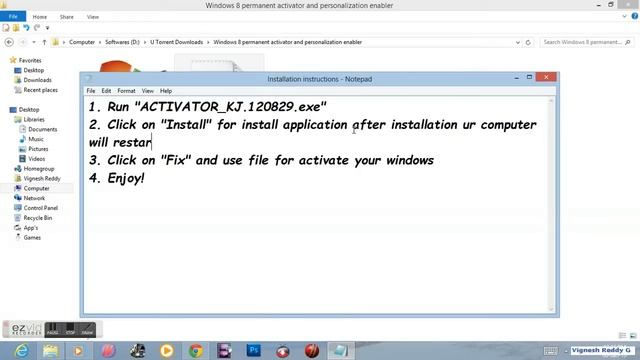Select Libraries in the navigation tree

pos(34,120)
